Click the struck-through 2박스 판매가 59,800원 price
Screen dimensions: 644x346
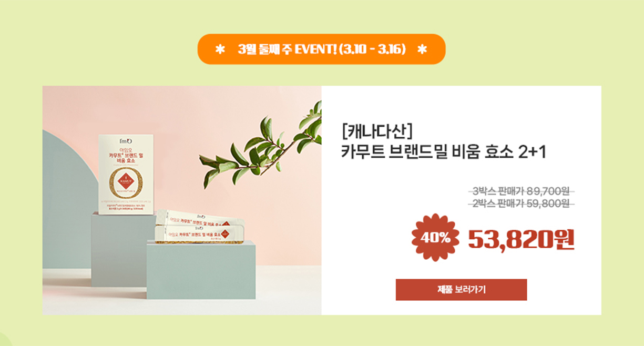click(x=521, y=203)
